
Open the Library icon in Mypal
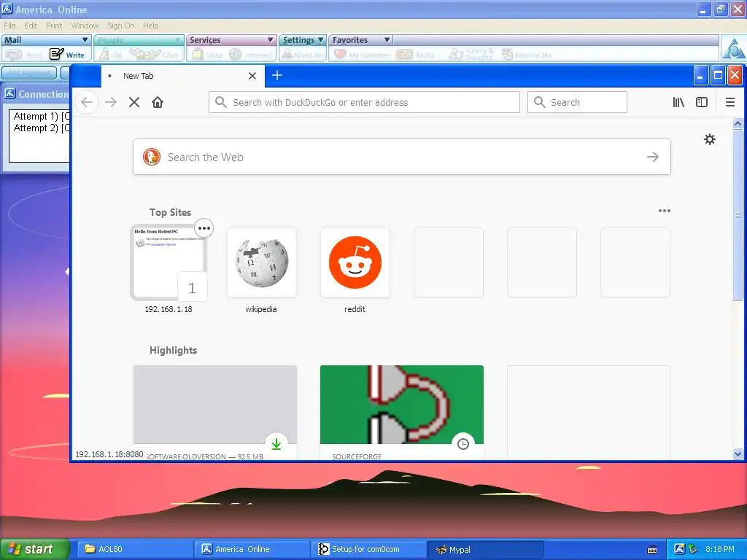(x=678, y=102)
